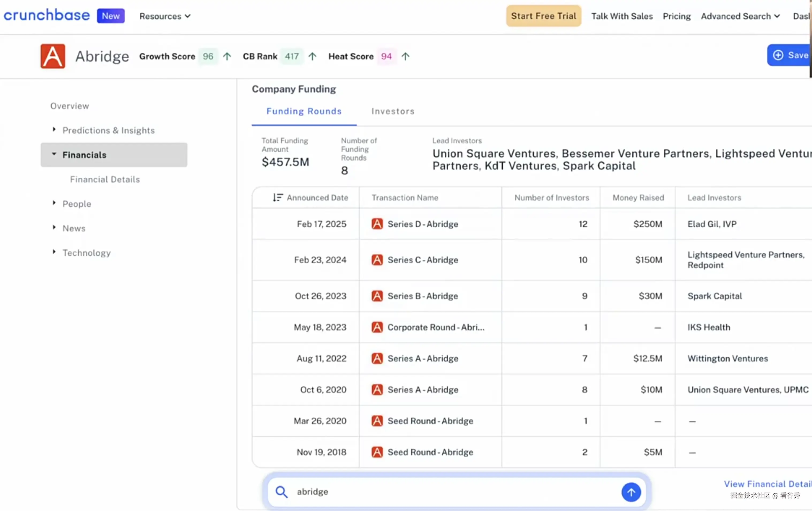Click the search magnifier icon by abridge
The image size is (812, 511).
pyautogui.click(x=281, y=492)
